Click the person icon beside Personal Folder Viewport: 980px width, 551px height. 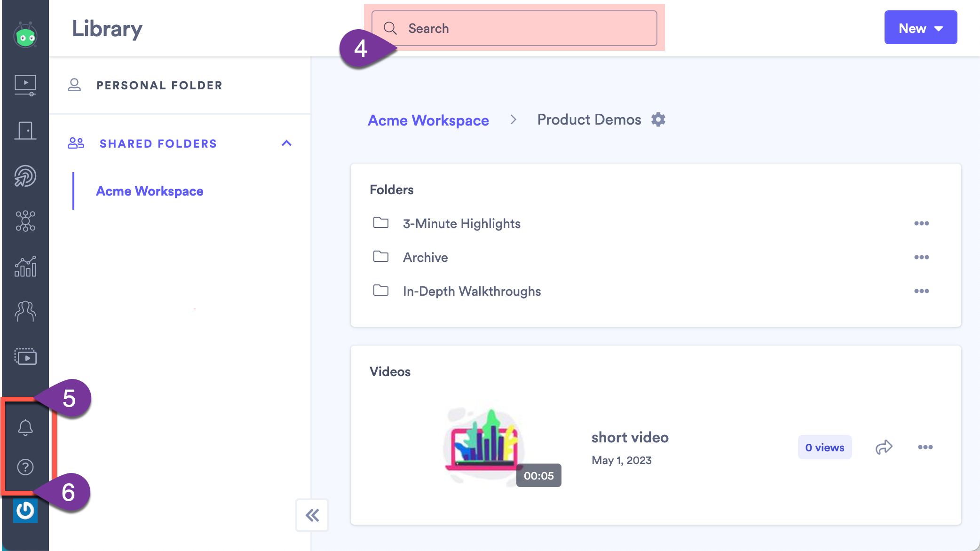tap(74, 85)
